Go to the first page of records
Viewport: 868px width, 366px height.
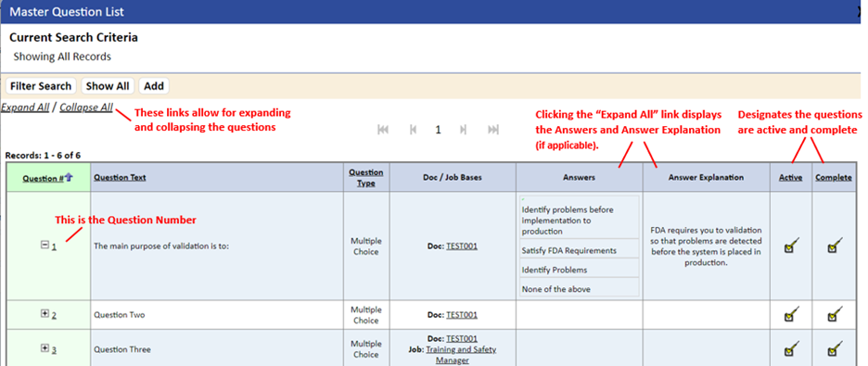382,130
